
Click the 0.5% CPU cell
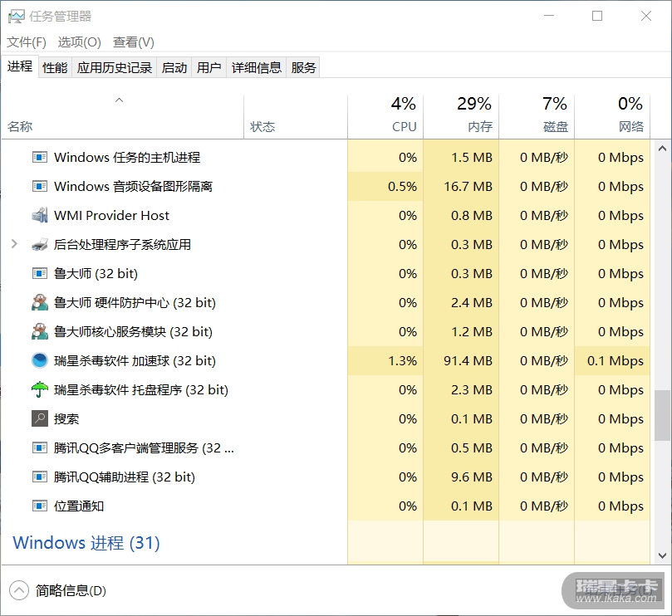click(x=385, y=186)
